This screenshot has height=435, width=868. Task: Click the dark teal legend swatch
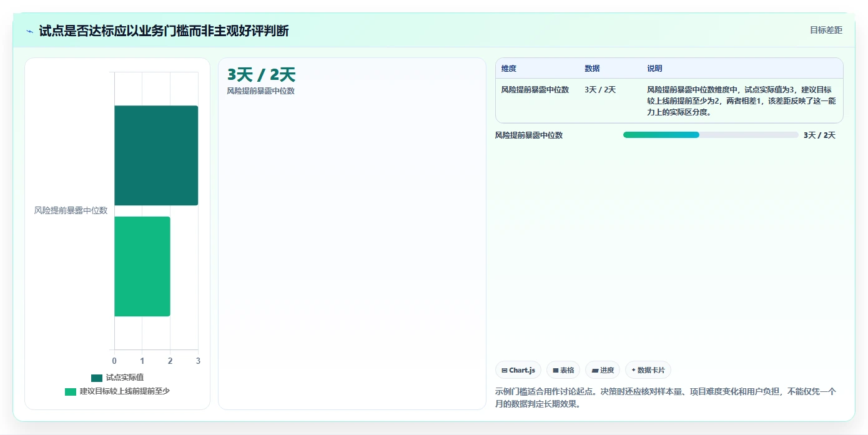(97, 378)
